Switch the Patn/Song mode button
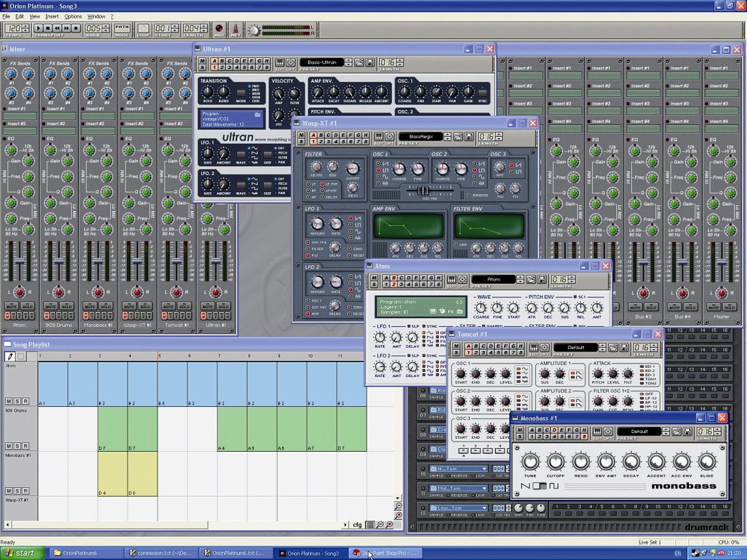This screenshot has width=747, height=560. (122, 28)
